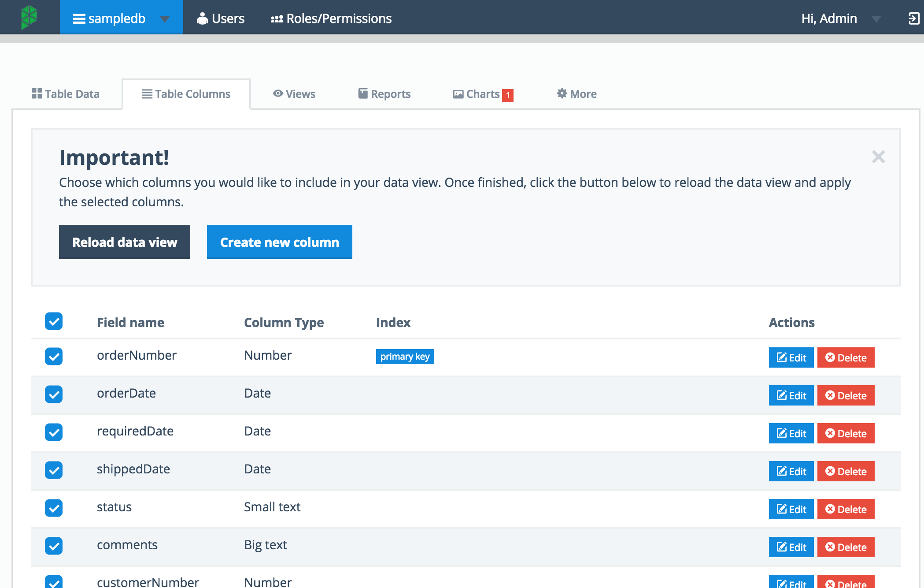Deselect the comments column checkbox

(53, 546)
